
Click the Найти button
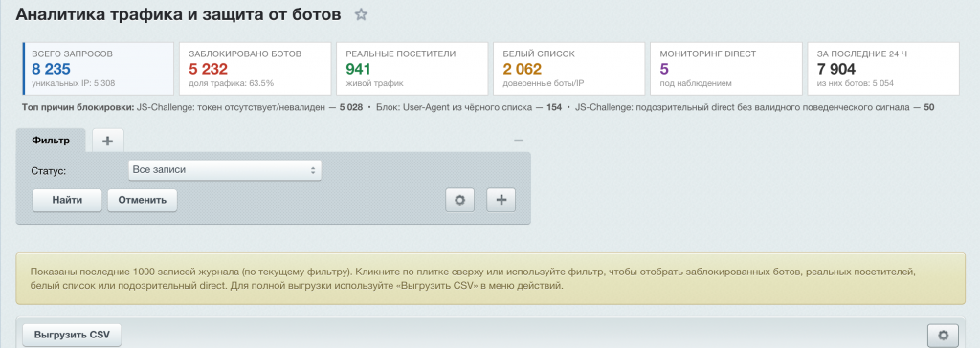pyautogui.click(x=67, y=200)
